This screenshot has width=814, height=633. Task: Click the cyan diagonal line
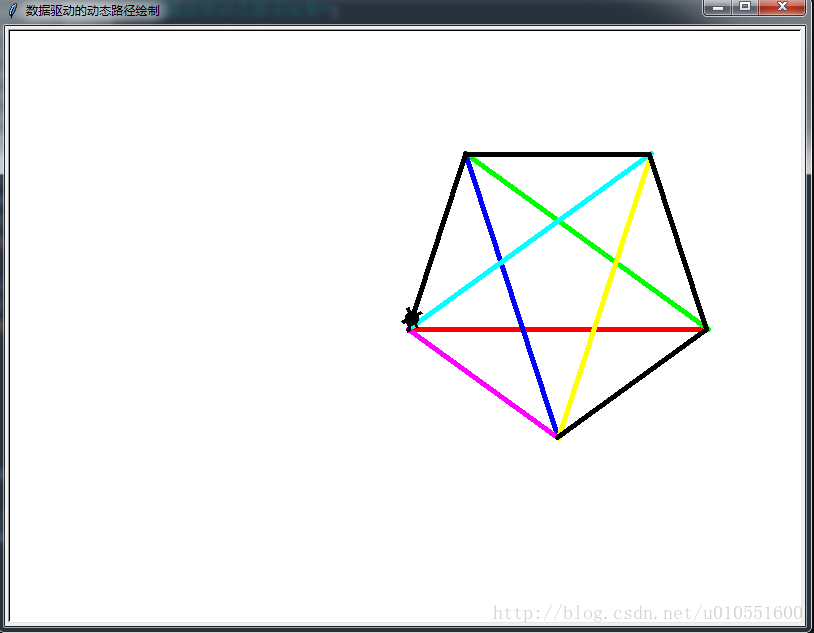pos(531,241)
